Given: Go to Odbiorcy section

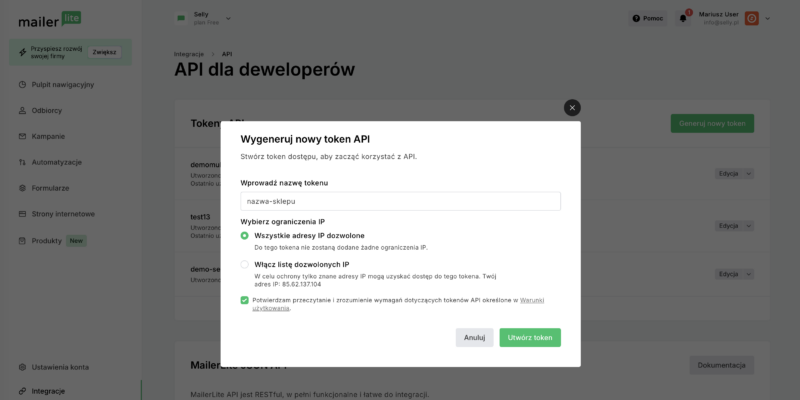Looking at the screenshot, I should coord(46,110).
